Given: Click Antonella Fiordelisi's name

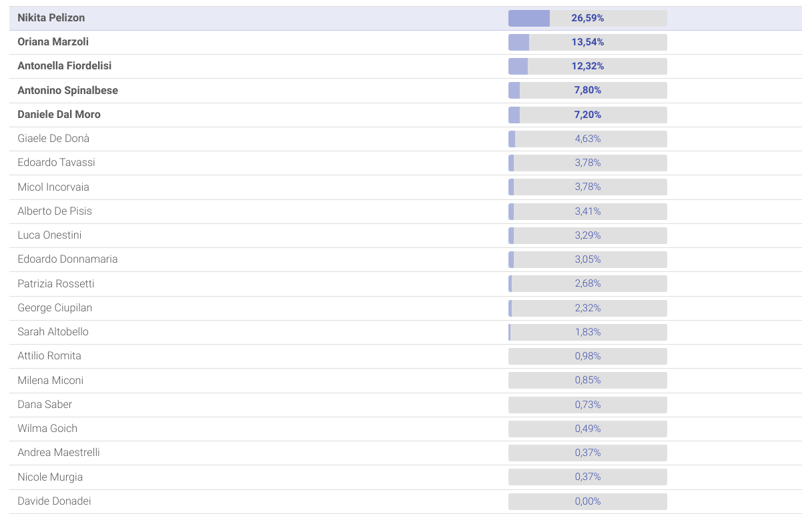Looking at the screenshot, I should 65,66.
